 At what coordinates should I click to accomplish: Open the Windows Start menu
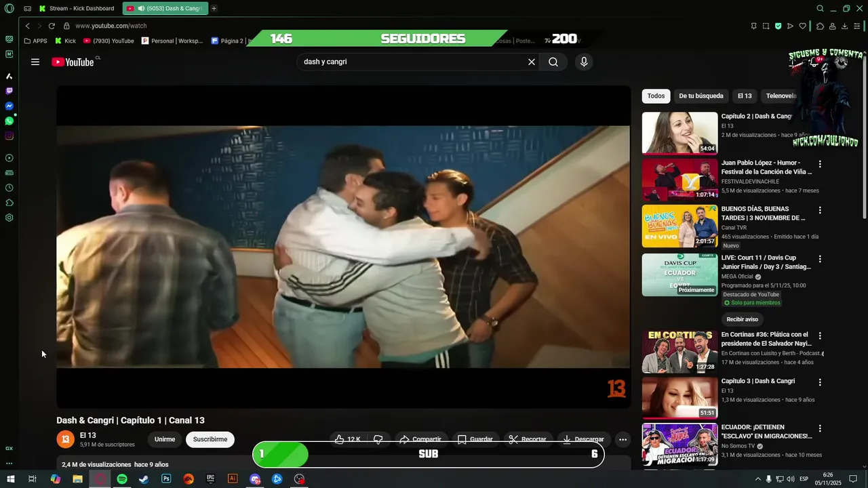[x=10, y=479]
